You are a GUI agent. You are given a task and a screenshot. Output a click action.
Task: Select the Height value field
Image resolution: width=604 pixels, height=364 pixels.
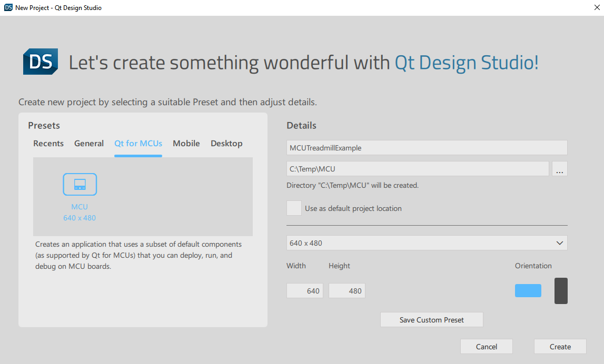coord(346,290)
